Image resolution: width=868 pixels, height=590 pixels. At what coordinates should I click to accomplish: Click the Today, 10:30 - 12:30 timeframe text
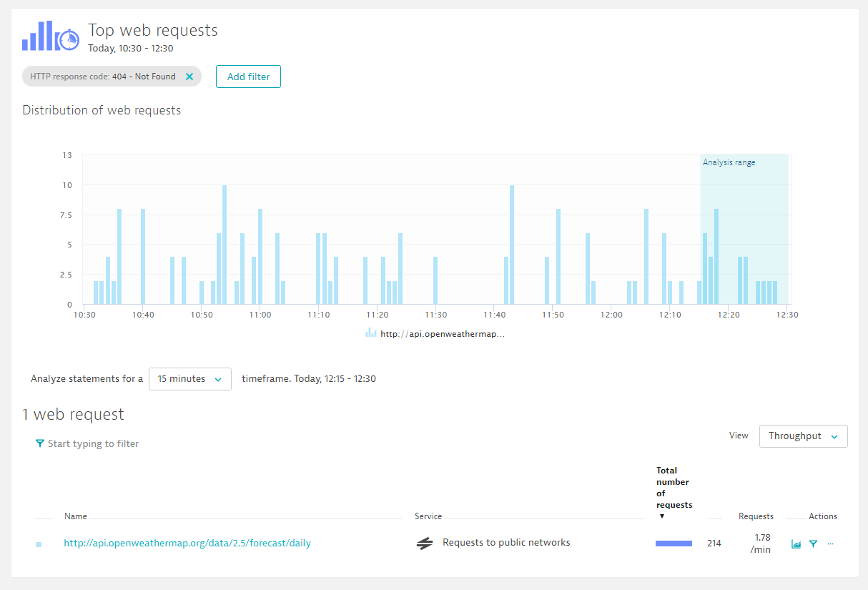coord(131,49)
